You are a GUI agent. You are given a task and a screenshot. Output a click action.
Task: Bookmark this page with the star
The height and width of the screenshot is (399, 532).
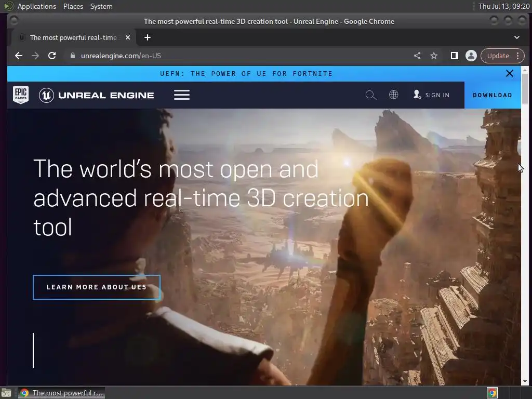[434, 56]
